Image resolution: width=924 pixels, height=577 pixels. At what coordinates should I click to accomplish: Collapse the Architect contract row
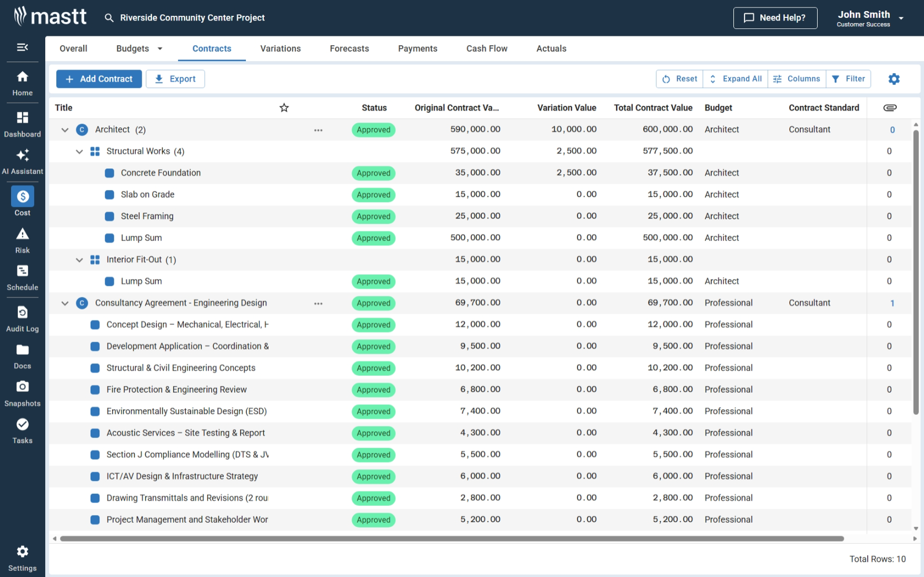pyautogui.click(x=65, y=130)
